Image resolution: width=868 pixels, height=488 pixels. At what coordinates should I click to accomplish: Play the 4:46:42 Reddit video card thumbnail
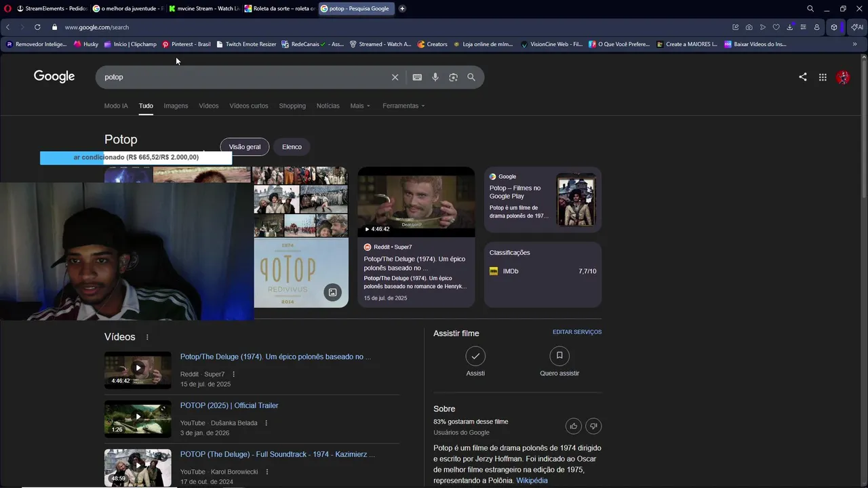point(416,202)
